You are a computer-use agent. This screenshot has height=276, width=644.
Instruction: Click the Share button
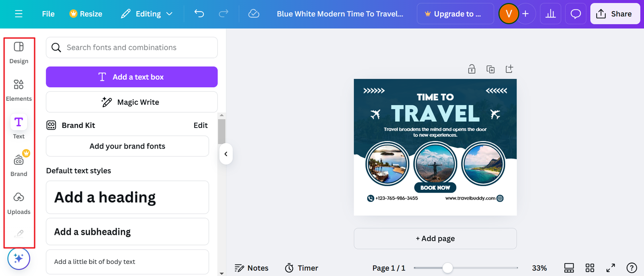click(x=614, y=14)
